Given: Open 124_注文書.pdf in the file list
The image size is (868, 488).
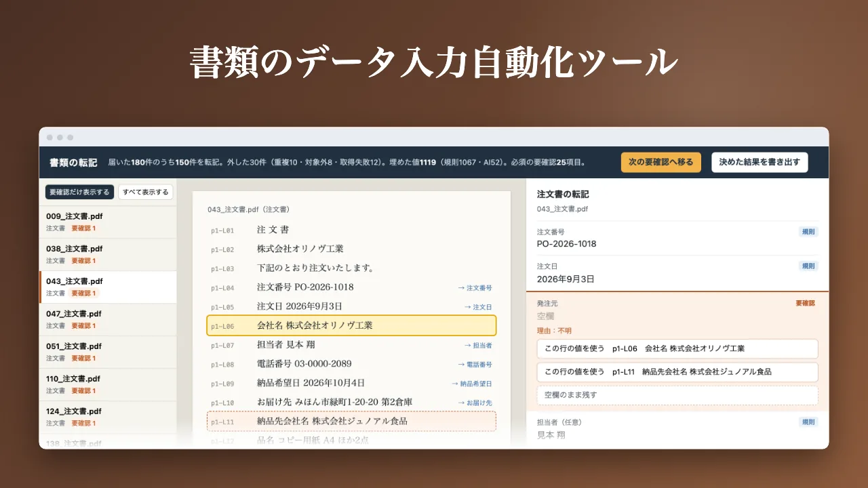Looking at the screenshot, I should (x=108, y=418).
